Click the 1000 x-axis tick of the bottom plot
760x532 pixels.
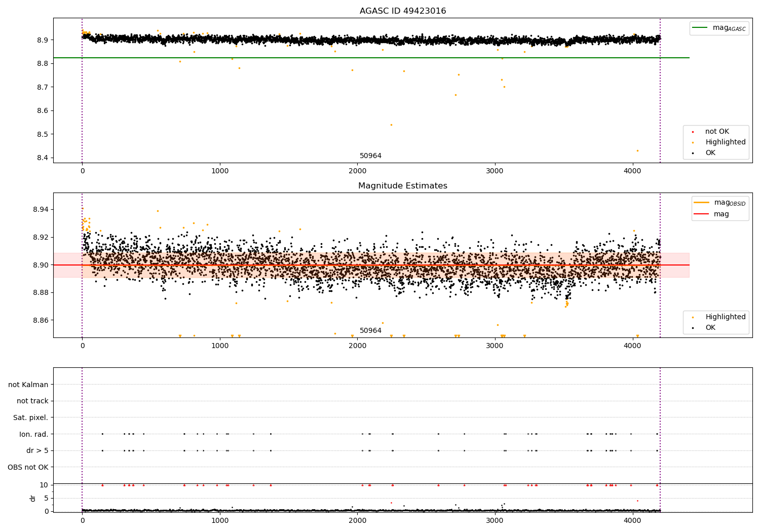pyautogui.click(x=220, y=520)
